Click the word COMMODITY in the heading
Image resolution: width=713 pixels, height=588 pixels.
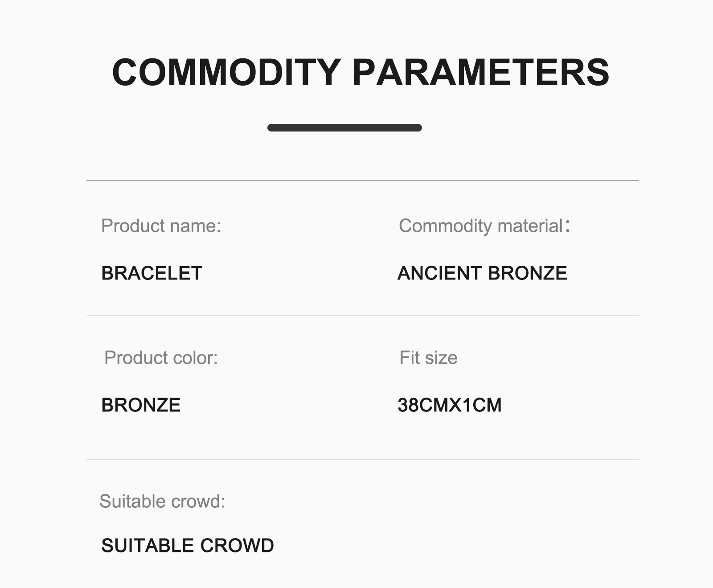click(x=226, y=72)
